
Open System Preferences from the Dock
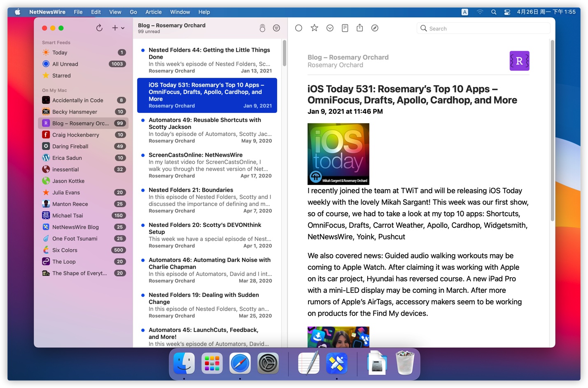point(268,363)
